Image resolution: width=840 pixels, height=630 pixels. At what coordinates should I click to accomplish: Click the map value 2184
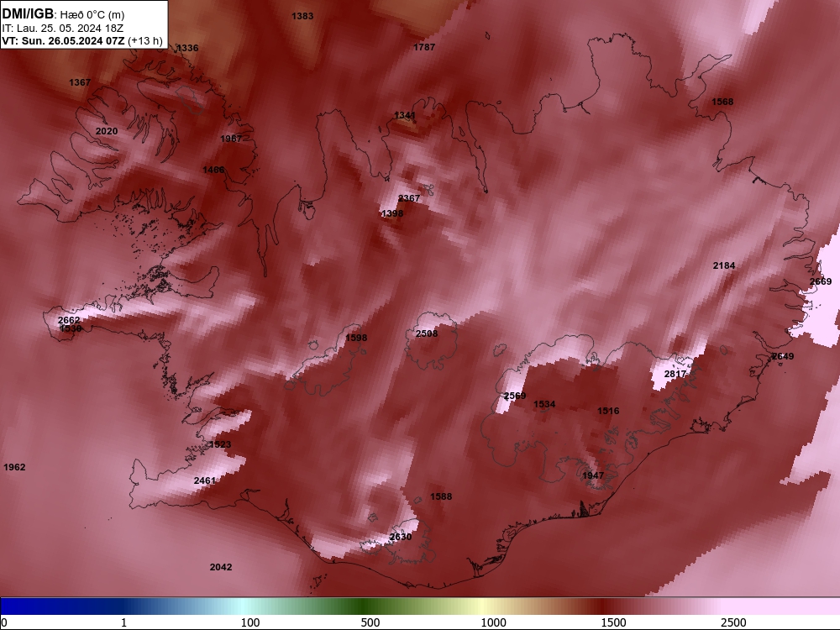pyautogui.click(x=724, y=265)
